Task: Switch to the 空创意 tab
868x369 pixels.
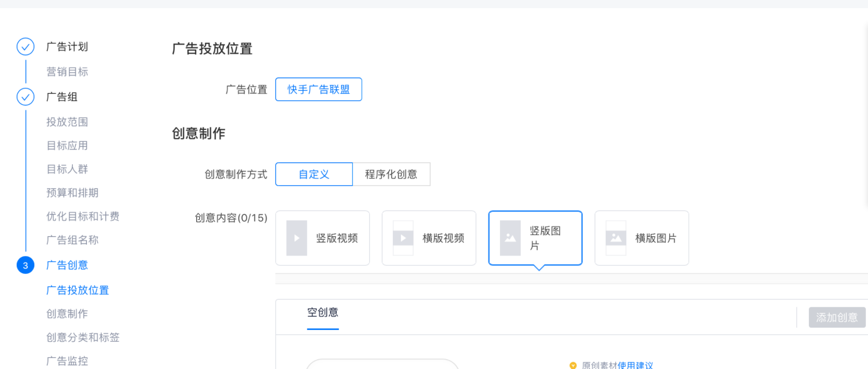Action: [x=323, y=313]
